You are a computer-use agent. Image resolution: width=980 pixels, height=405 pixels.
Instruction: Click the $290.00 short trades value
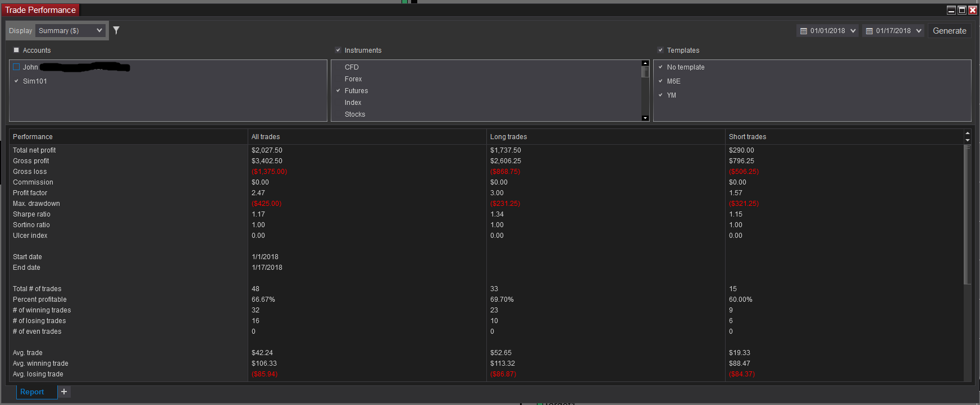(741, 150)
